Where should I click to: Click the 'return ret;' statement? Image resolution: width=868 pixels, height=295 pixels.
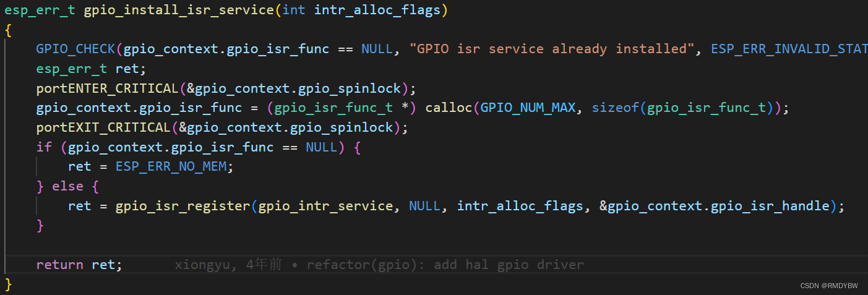79,265
